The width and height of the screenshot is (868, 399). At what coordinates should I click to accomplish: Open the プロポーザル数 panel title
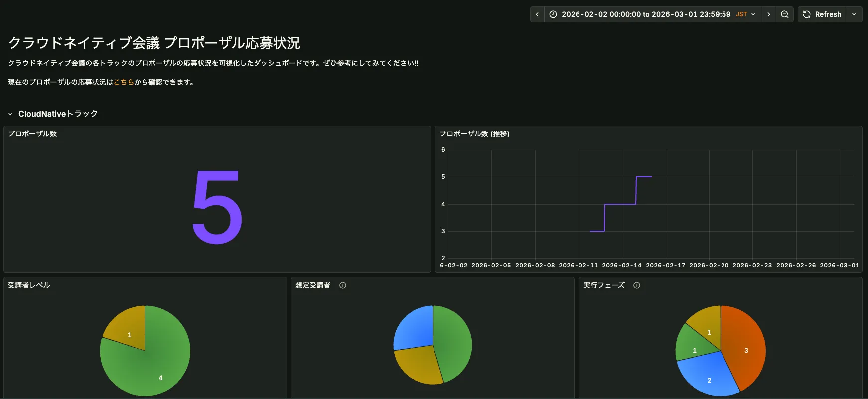pos(32,134)
